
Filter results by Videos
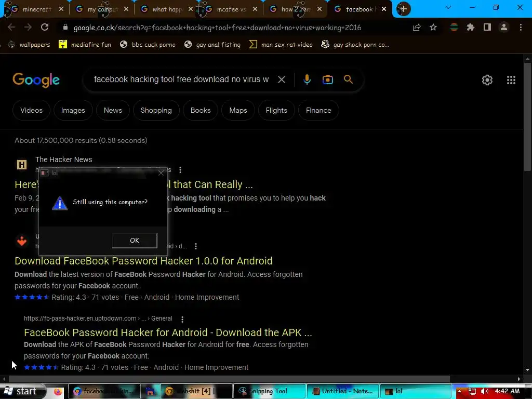[31, 110]
